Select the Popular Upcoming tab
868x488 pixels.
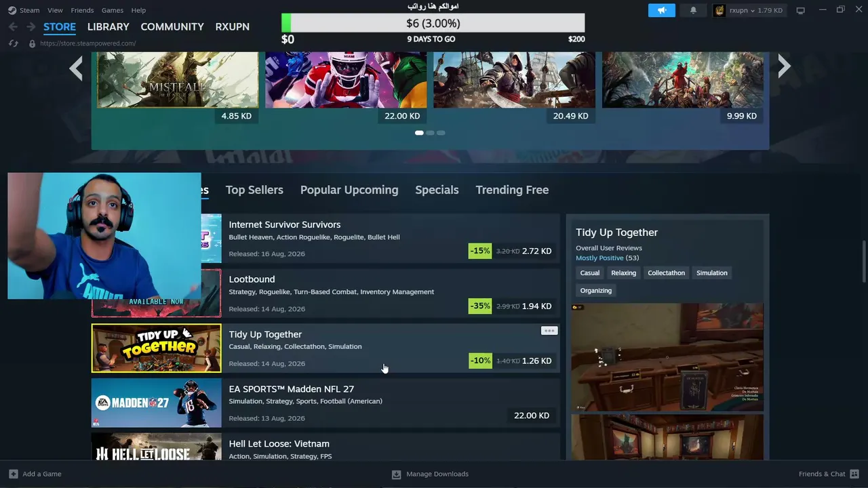[349, 190]
